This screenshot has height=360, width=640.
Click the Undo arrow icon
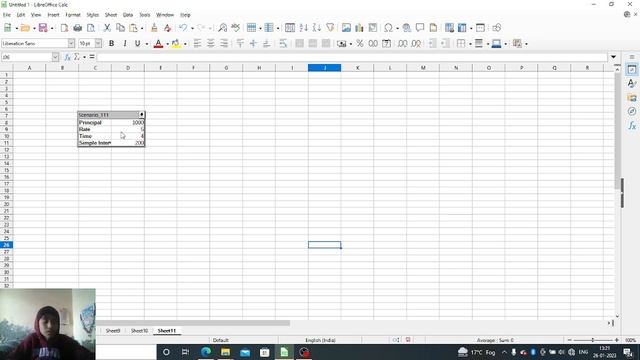point(183,28)
